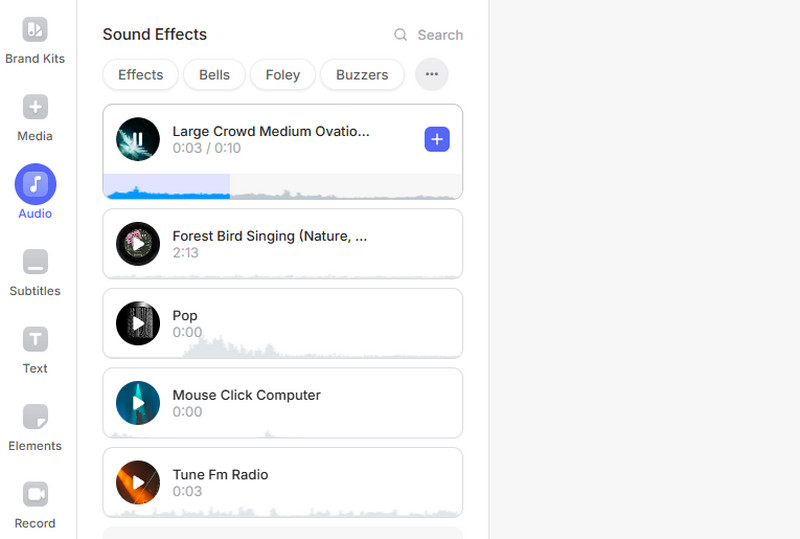Open the Record panel

coord(35,494)
